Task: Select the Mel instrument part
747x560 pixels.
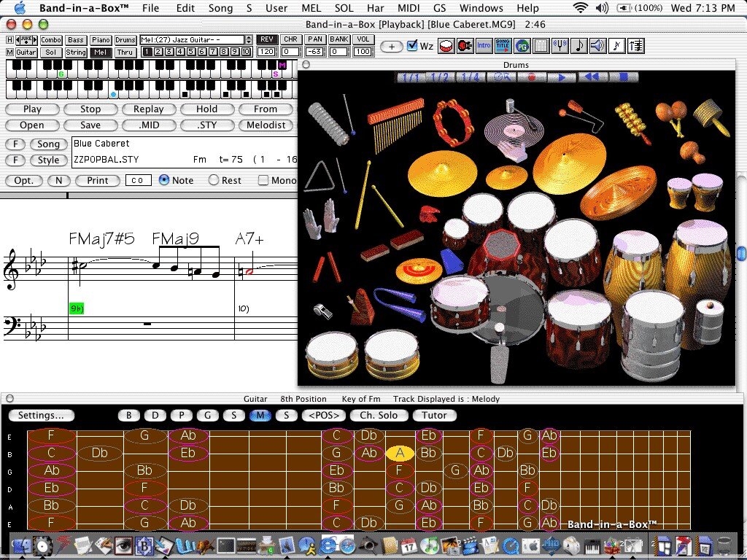Action: coord(100,52)
